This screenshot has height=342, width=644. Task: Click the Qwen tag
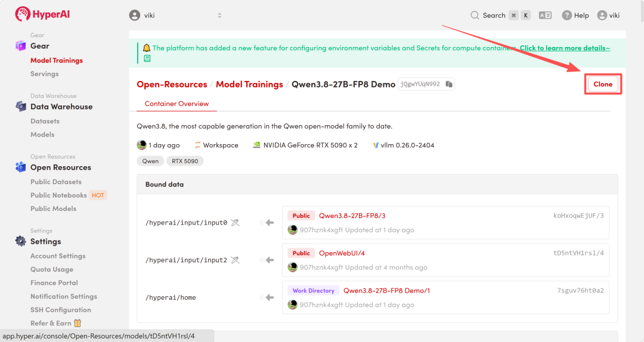coord(150,161)
